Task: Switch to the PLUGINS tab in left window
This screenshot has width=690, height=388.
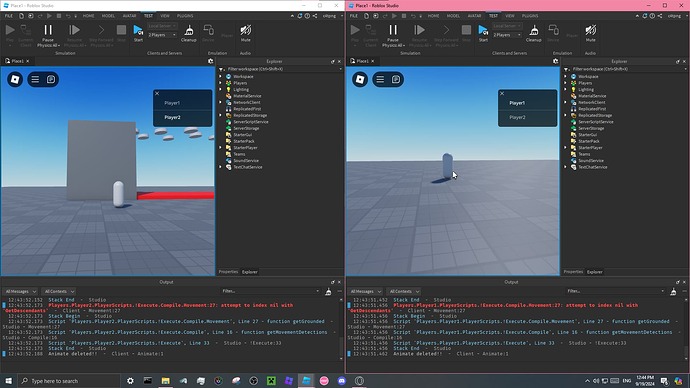Action: coord(185,16)
